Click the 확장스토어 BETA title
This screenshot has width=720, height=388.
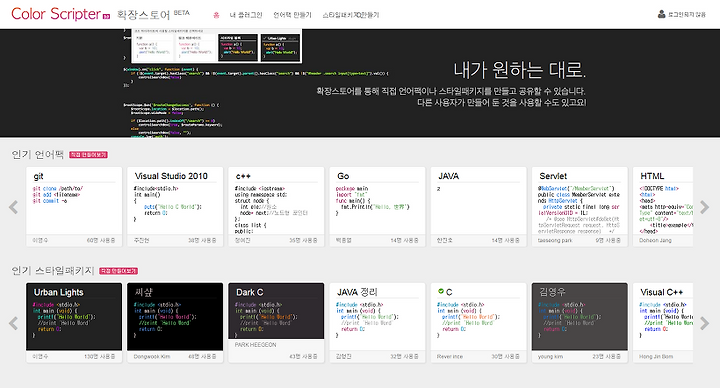[x=153, y=14]
